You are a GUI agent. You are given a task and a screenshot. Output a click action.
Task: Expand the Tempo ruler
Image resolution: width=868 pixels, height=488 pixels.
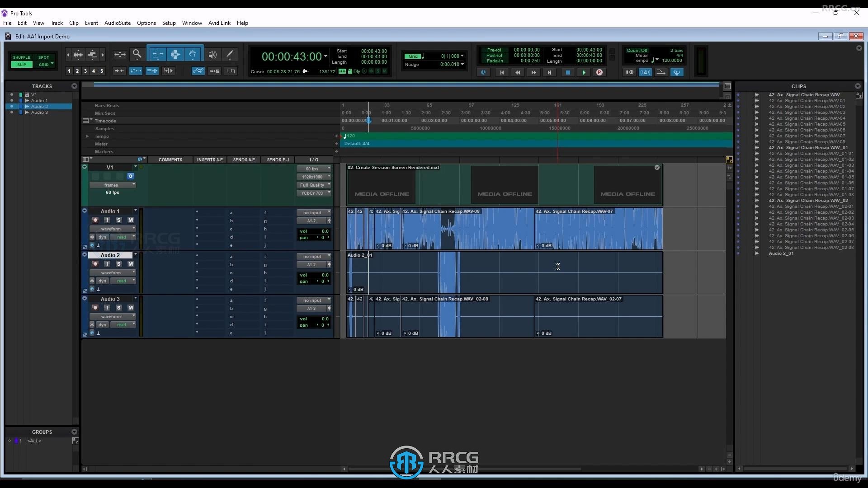pos(87,136)
